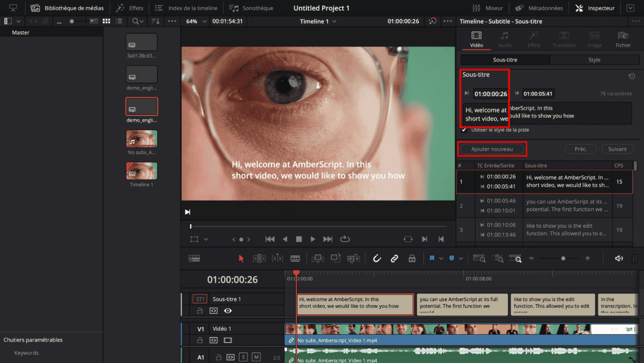Open the Mixeur panel

(487, 8)
